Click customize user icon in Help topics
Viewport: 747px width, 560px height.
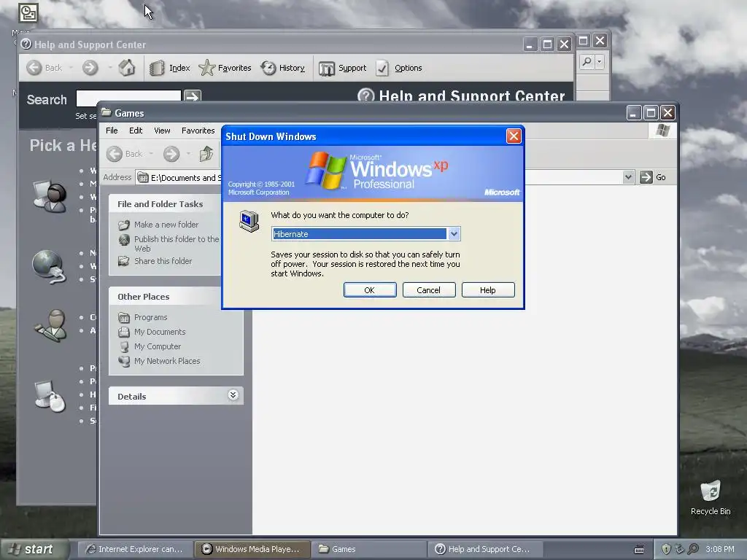click(x=51, y=326)
